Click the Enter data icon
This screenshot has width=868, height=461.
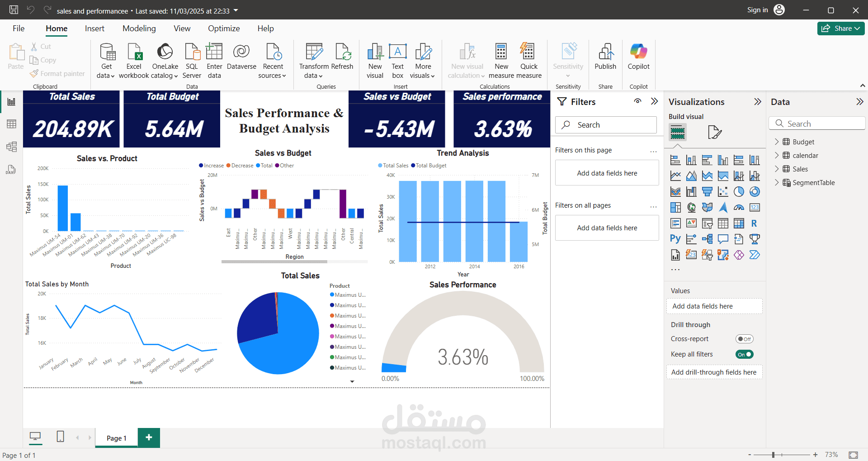[x=214, y=52]
